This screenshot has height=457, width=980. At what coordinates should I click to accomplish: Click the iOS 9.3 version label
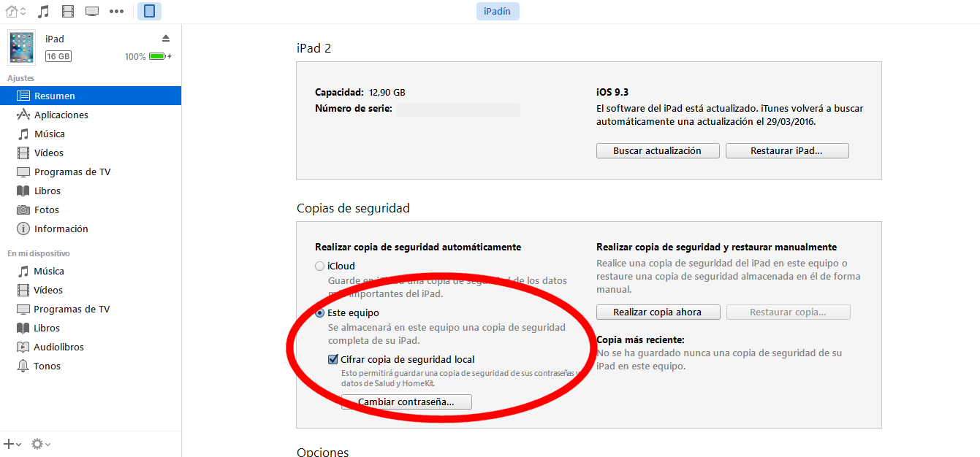(x=612, y=93)
